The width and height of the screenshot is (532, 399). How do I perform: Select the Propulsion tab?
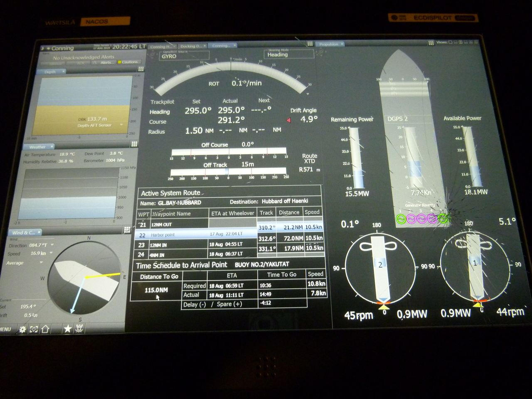[x=329, y=44]
